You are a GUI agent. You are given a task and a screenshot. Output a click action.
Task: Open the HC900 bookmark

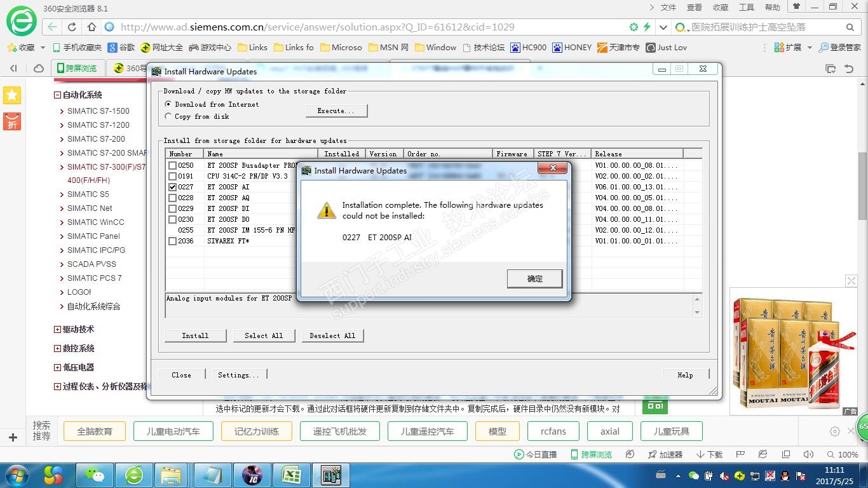pos(528,48)
